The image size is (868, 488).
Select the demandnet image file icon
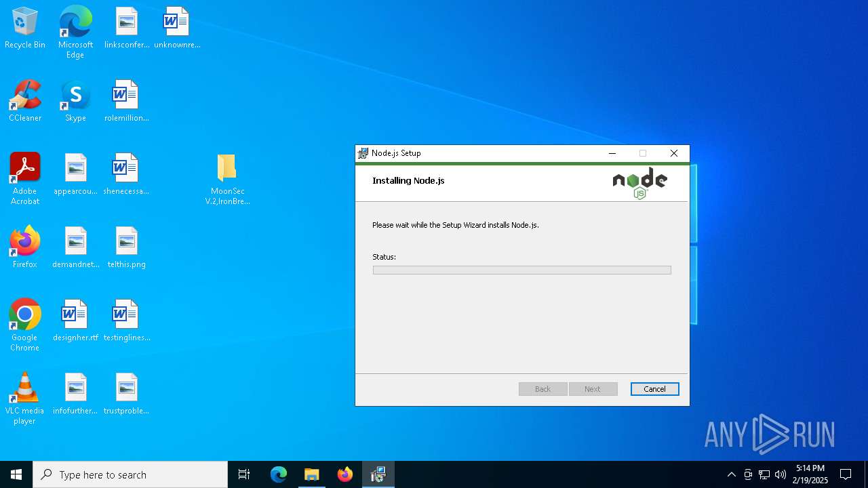(75, 247)
